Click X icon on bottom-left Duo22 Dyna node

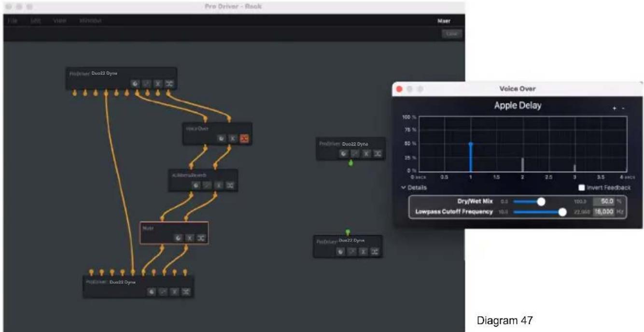[x=175, y=291]
